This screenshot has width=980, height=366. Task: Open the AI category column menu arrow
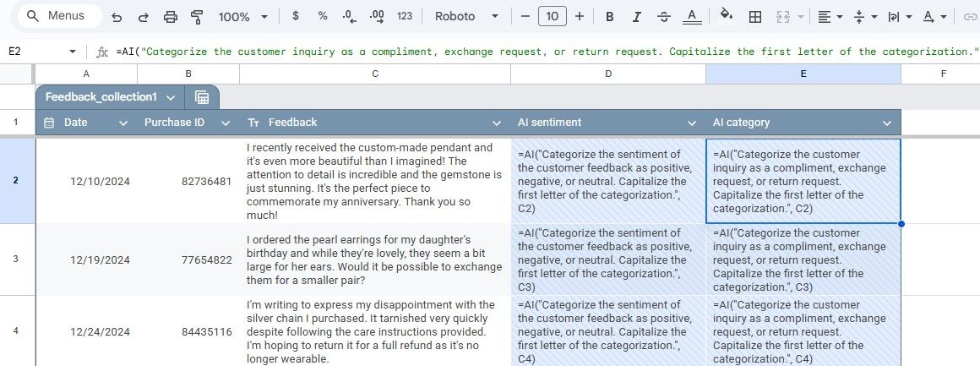pos(887,123)
